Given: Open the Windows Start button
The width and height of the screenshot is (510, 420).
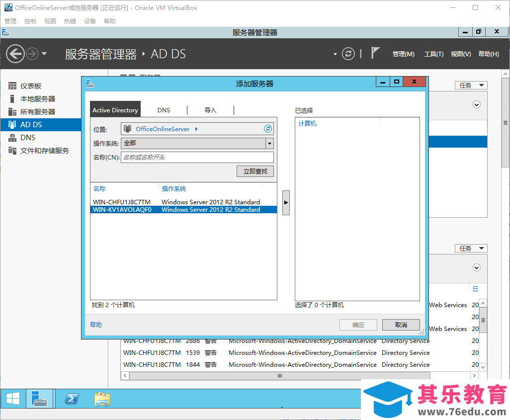Looking at the screenshot, I should coord(13,398).
